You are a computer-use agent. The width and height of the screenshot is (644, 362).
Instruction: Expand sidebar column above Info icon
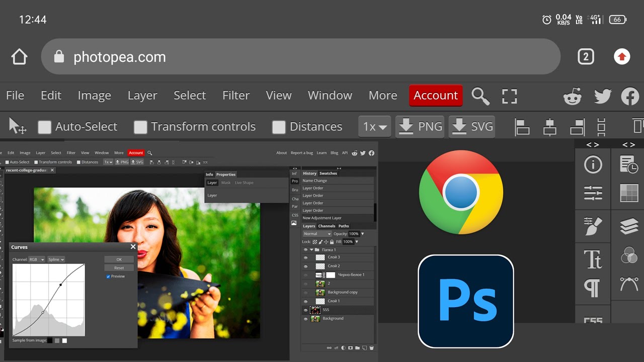coord(593,145)
